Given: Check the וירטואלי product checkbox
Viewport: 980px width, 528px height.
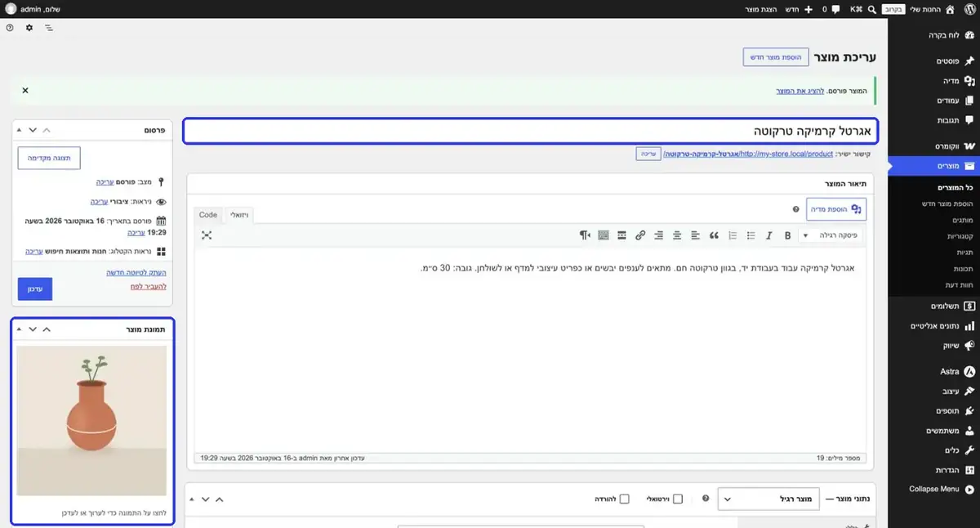Looking at the screenshot, I should [x=678, y=499].
